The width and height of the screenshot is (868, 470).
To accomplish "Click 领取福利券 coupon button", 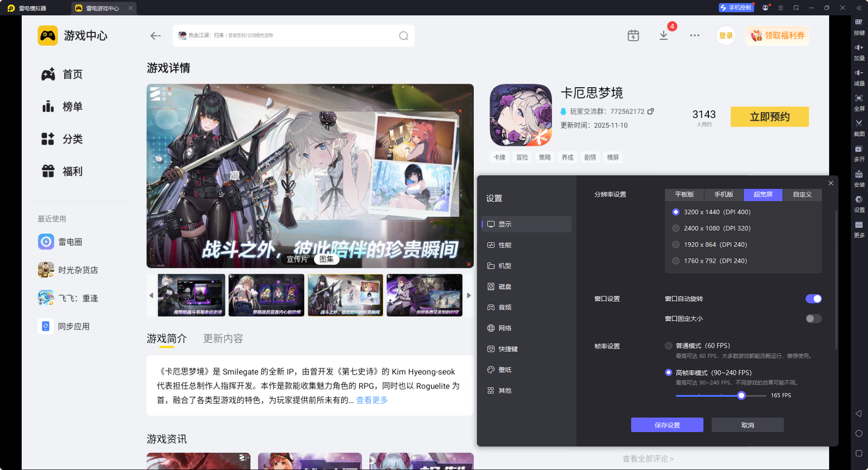I will click(x=778, y=35).
